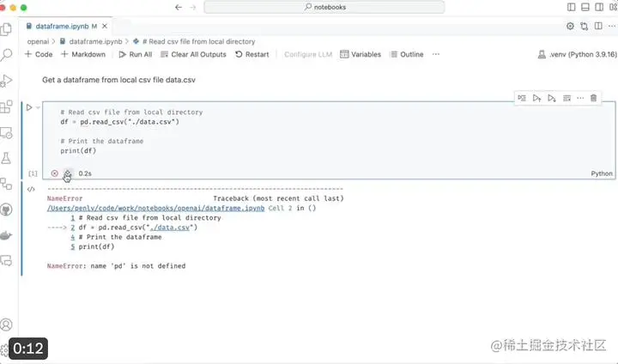The width and height of the screenshot is (618, 364).
Task: Click the diff/compare icon in editor actions
Action: 585,26
